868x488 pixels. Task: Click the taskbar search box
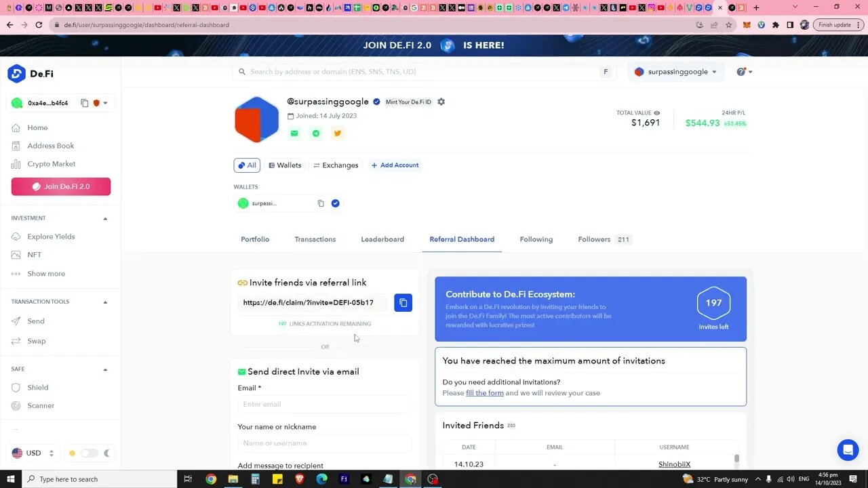click(x=99, y=479)
